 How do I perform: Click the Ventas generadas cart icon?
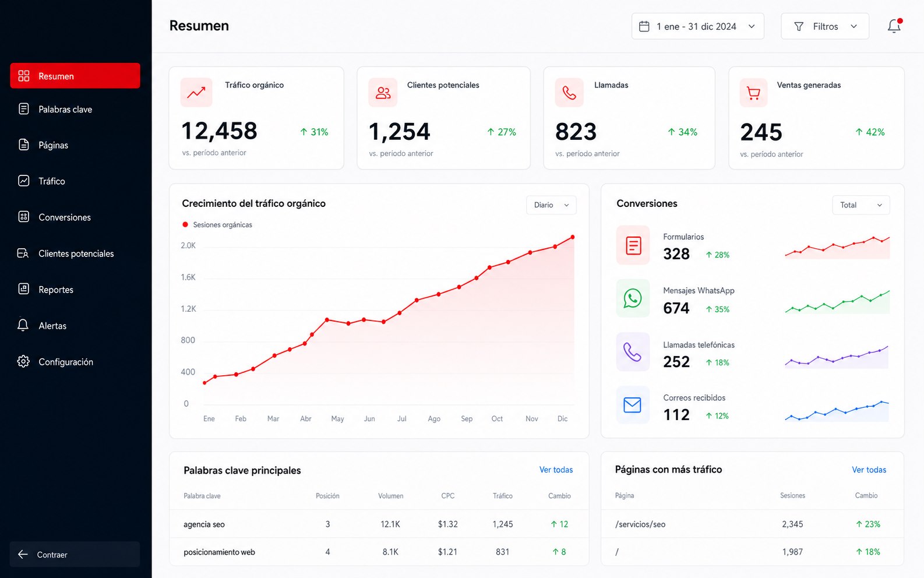(753, 93)
